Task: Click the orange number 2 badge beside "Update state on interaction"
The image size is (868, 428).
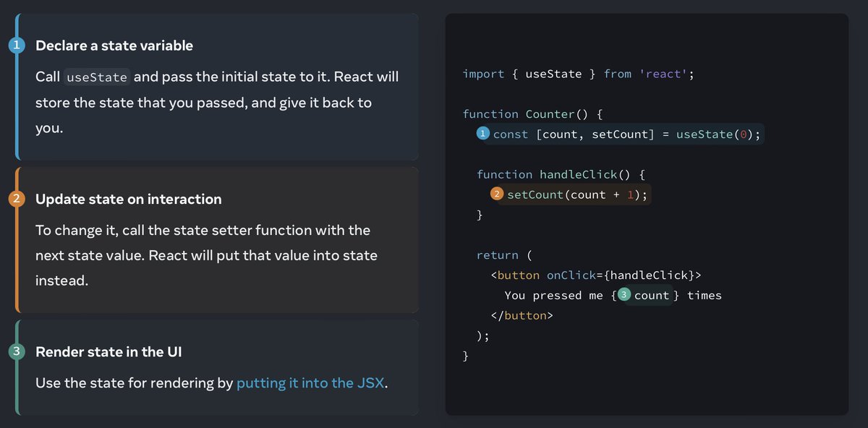Action: coord(18,199)
